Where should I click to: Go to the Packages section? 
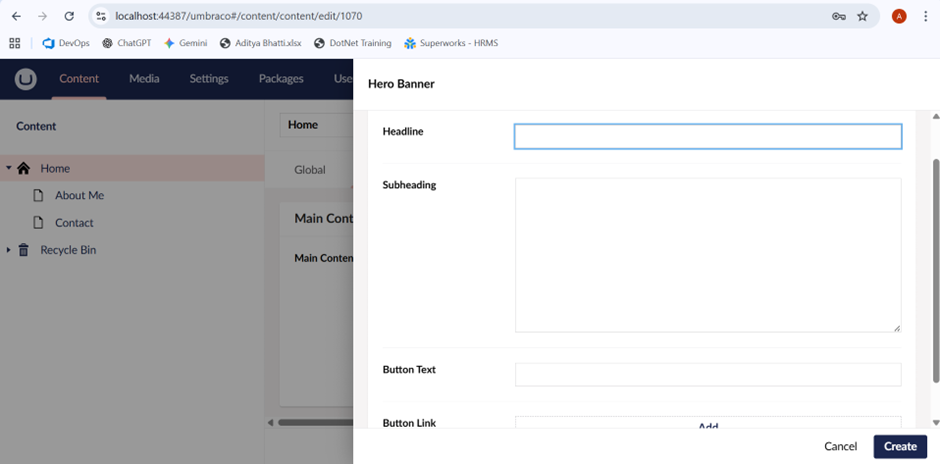point(281,79)
